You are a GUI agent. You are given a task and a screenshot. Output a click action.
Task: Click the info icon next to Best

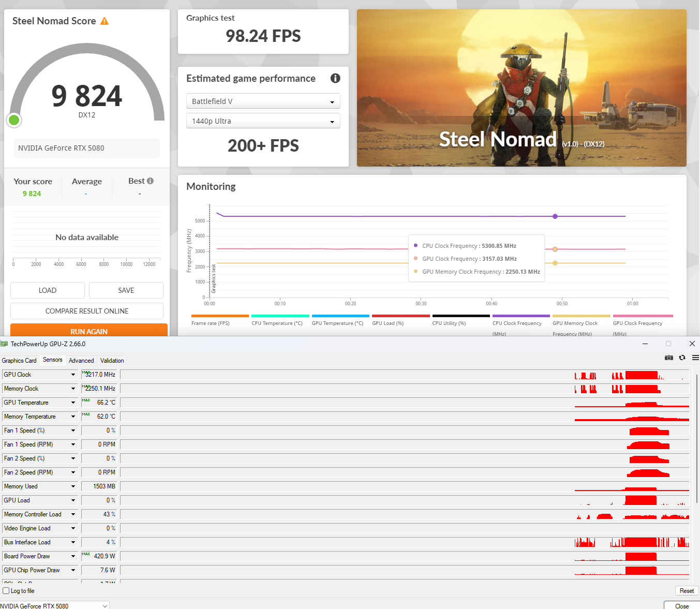(x=150, y=181)
